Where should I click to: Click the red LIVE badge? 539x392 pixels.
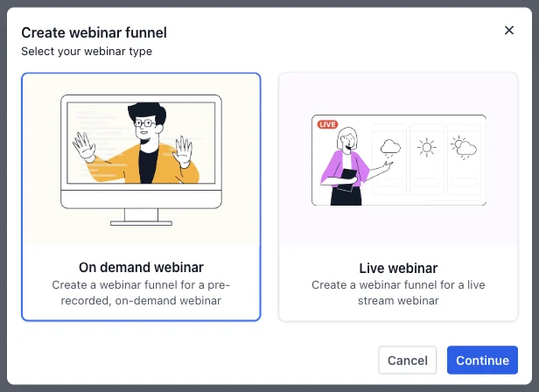click(x=327, y=124)
